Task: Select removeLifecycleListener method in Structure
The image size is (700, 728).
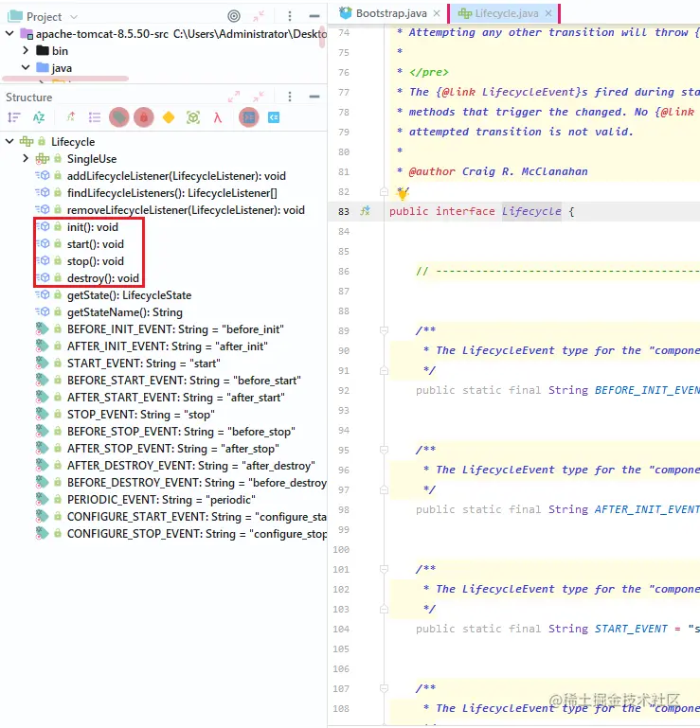Action: coord(186,210)
